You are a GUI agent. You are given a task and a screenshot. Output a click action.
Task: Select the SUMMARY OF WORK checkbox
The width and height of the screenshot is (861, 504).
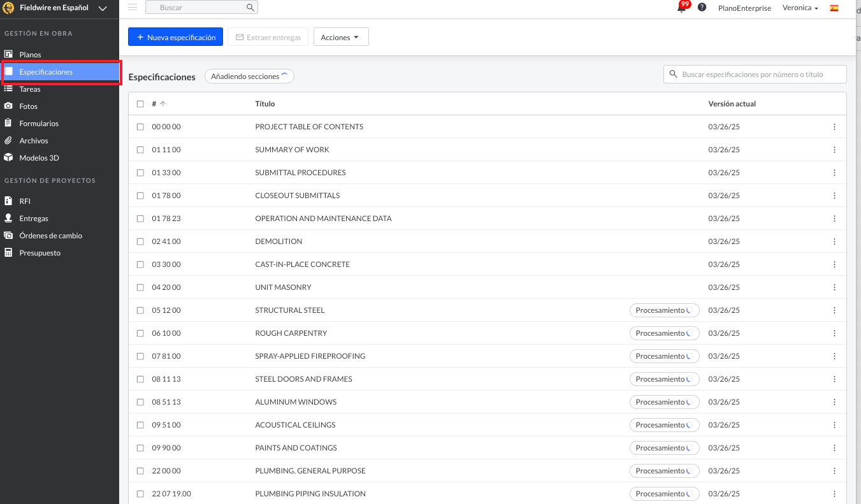pyautogui.click(x=140, y=150)
